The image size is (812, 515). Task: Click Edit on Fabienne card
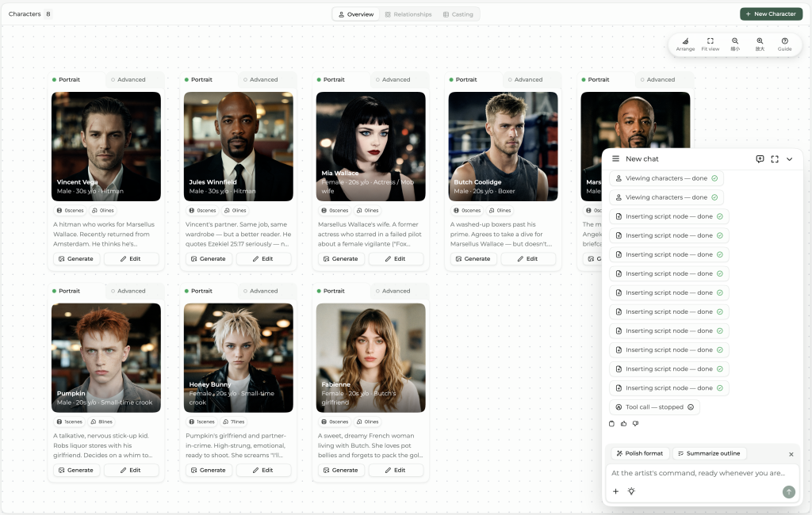pos(396,470)
